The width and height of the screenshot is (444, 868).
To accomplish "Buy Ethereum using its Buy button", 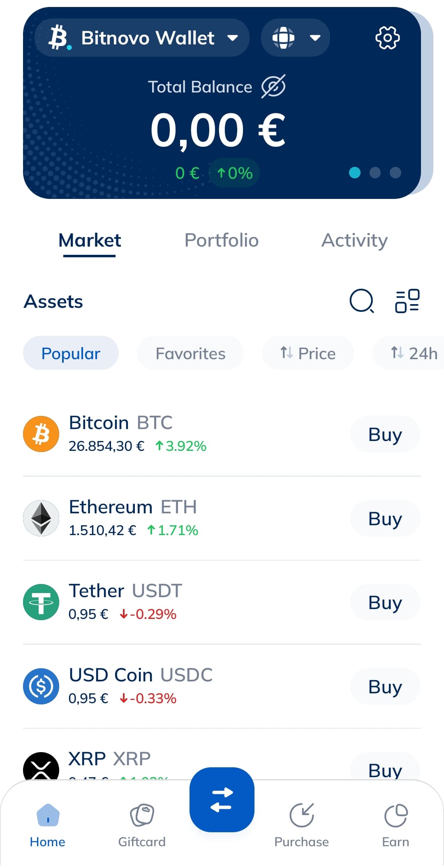I will tap(385, 519).
